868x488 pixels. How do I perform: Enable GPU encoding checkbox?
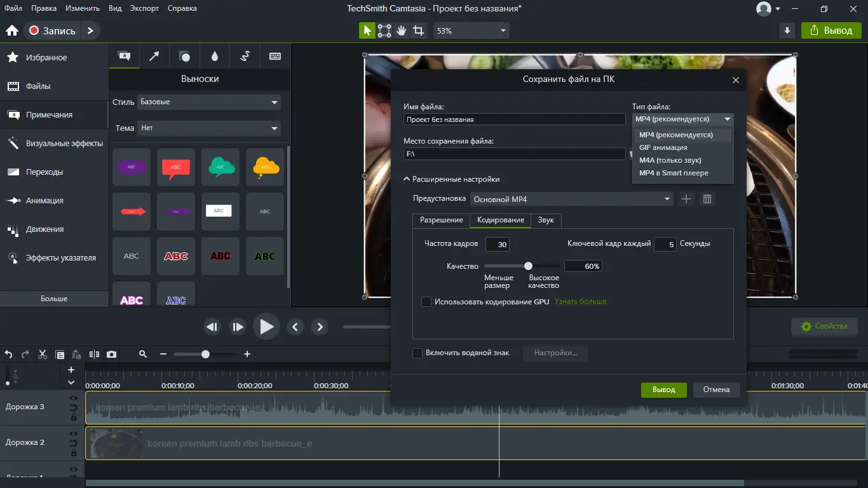click(426, 302)
